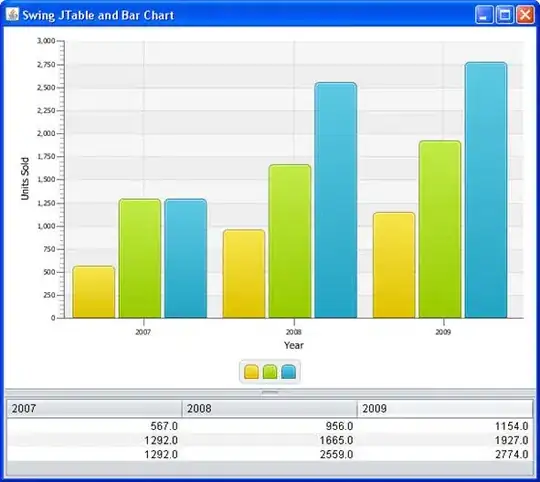Click the table cell showing 567.0
The width and height of the screenshot is (540, 482).
click(94, 426)
